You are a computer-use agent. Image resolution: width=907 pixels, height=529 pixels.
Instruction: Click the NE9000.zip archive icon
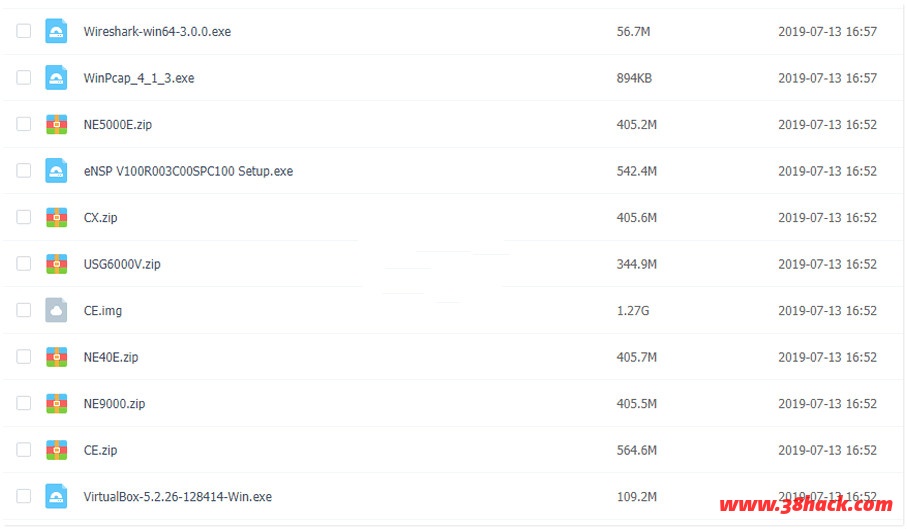pos(56,403)
